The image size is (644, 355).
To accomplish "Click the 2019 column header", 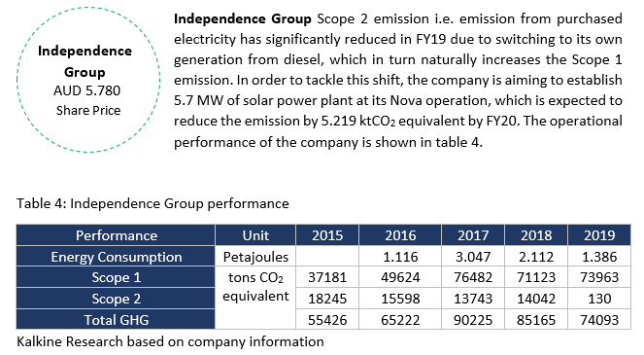I will pyautogui.click(x=599, y=235).
